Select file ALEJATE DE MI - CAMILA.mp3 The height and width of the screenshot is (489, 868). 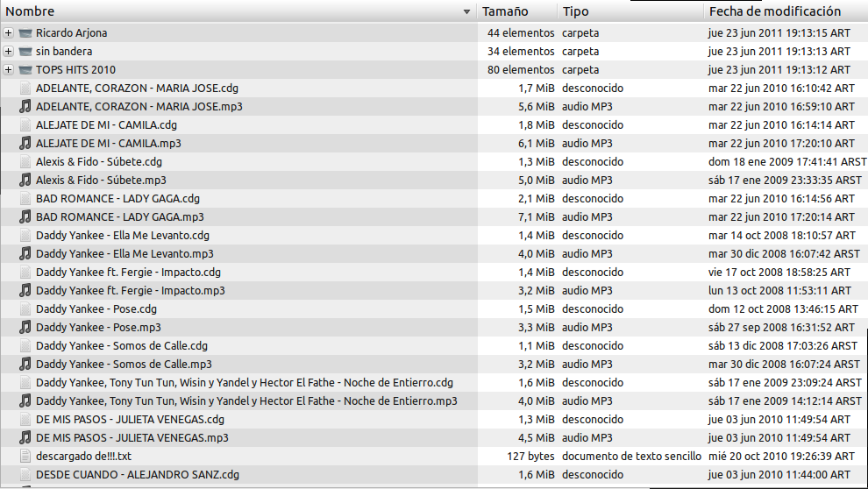tap(109, 143)
